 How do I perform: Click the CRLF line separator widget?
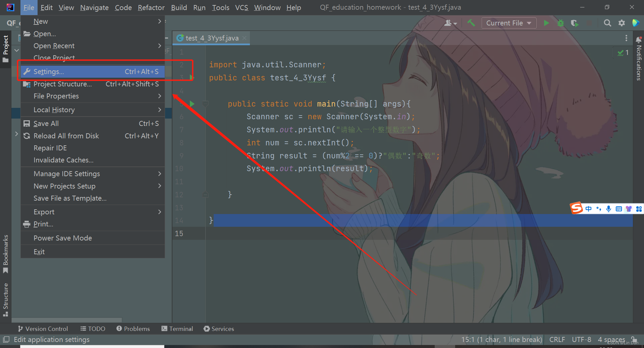coord(557,340)
